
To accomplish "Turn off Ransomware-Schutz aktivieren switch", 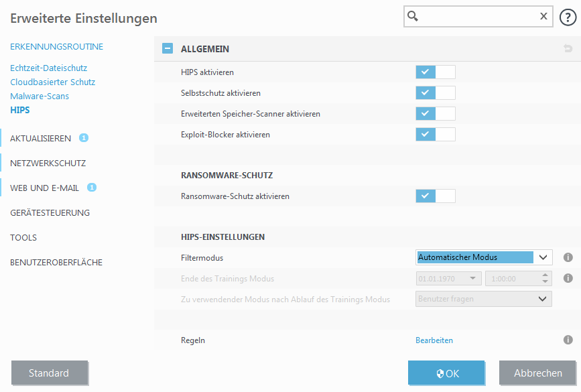I will tap(435, 196).
